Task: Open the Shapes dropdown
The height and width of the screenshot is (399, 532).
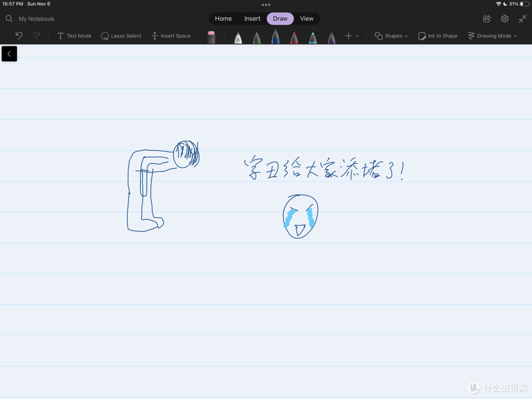Action: (391, 35)
